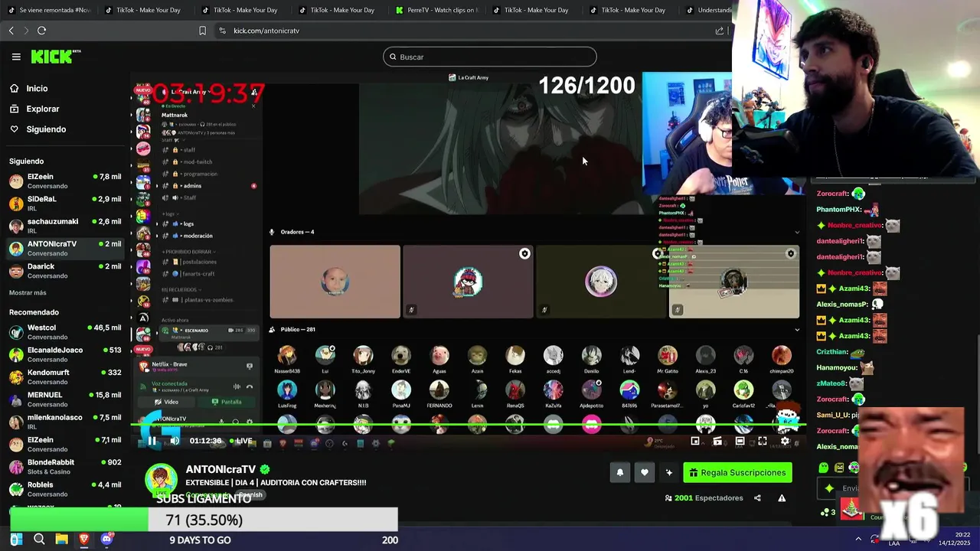Screen dimensions: 980x551
Task: Open ElcanaldeJoaco recommended channel
Action: click(x=65, y=354)
